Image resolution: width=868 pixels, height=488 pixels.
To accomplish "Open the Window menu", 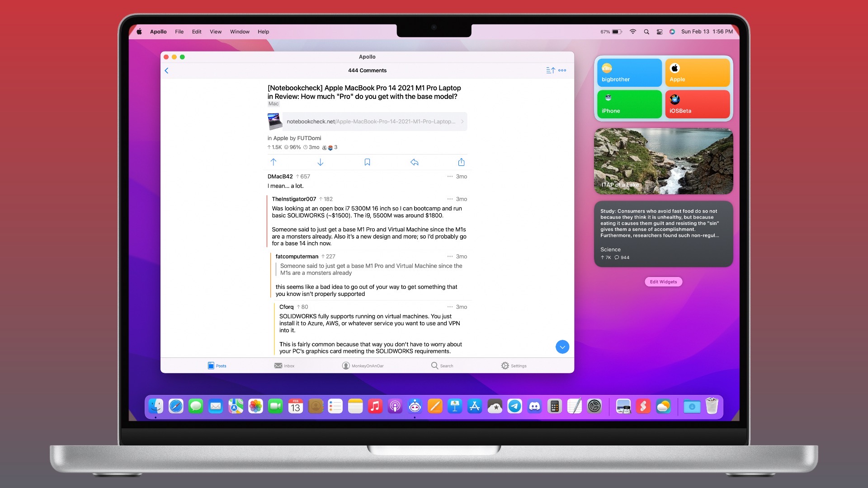I will (x=240, y=32).
